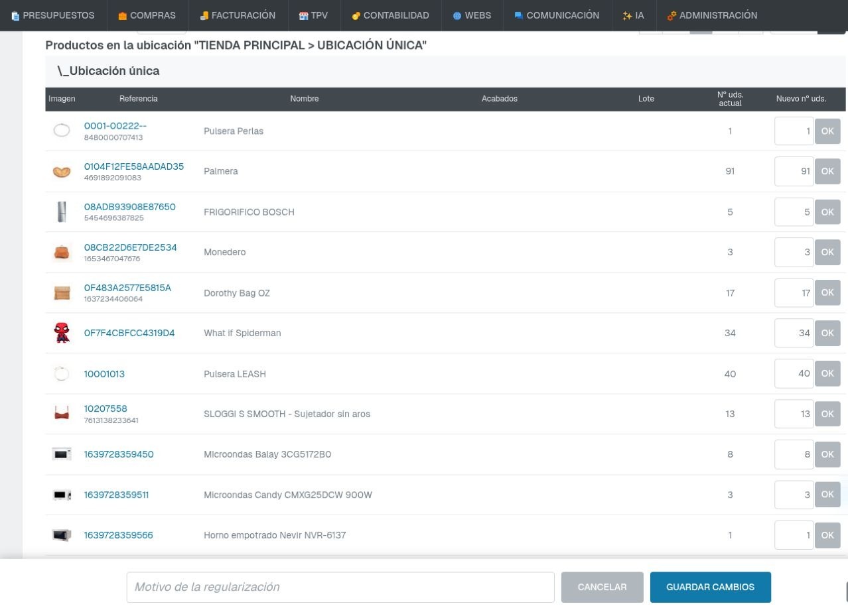Click the TPV store icon
848x616 pixels.
[x=303, y=15]
